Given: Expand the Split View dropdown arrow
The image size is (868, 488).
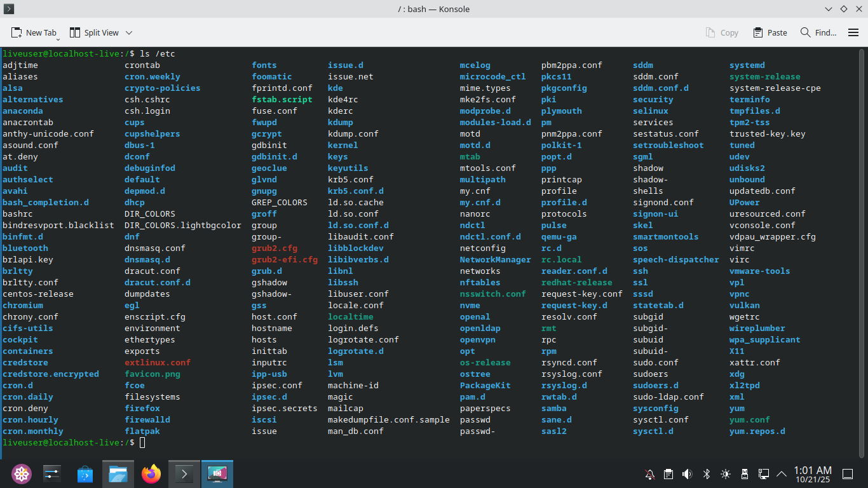Looking at the screenshot, I should [x=129, y=32].
